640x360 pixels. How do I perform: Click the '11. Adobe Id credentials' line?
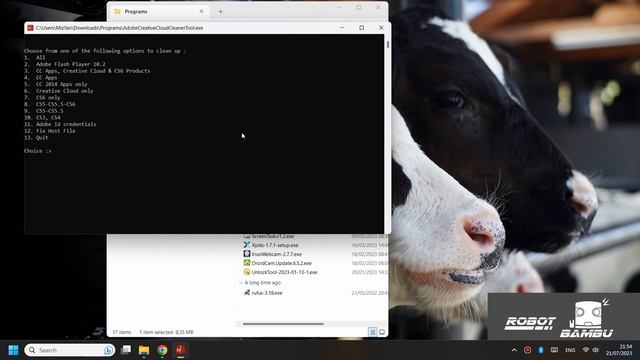[60, 124]
